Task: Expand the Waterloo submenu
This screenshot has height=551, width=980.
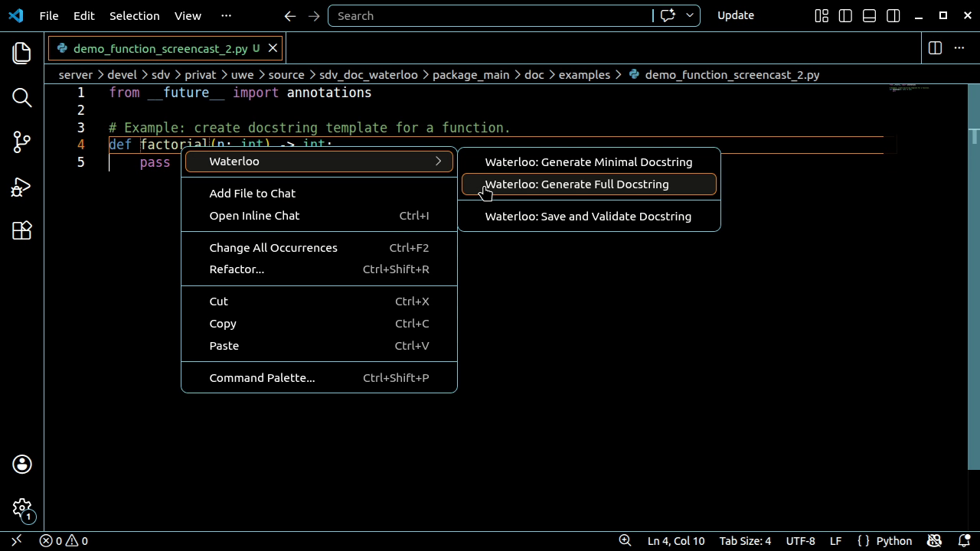Action: click(319, 161)
